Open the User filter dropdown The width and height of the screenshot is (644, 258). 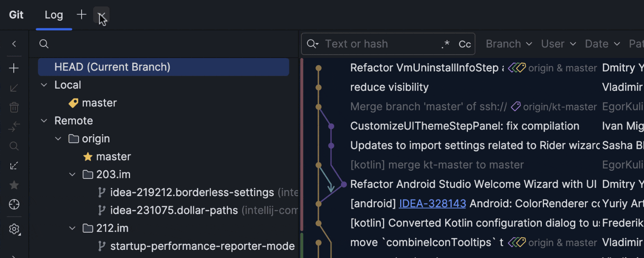coord(558,44)
